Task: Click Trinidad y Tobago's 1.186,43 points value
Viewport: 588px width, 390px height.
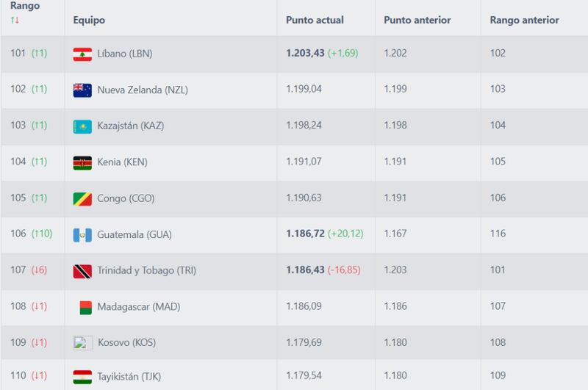Action: pos(305,270)
